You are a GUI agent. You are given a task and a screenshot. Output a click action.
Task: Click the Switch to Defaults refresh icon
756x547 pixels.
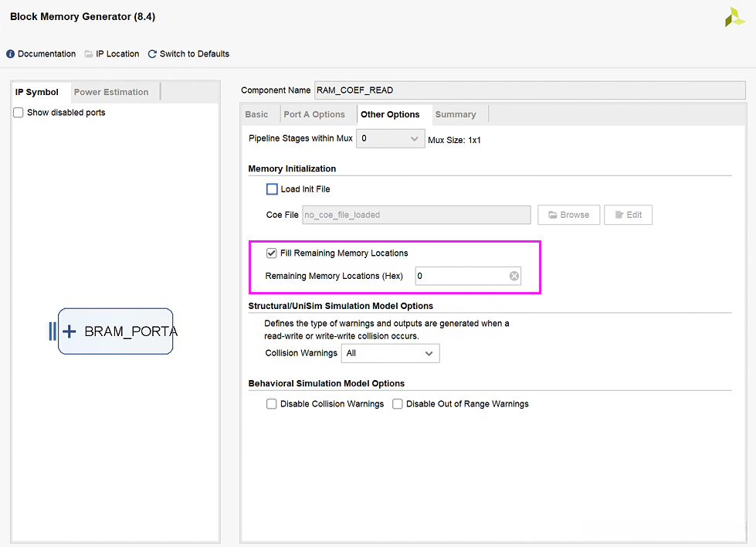[152, 54]
